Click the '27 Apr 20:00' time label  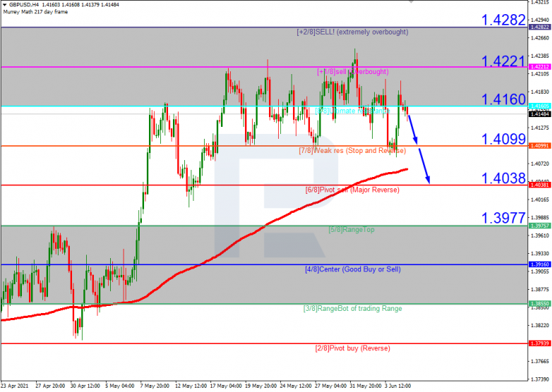tap(50, 386)
